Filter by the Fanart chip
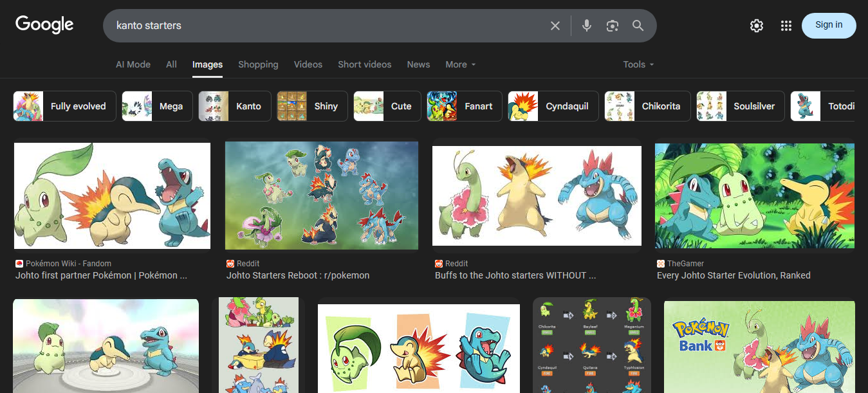868x393 pixels. 465,106
